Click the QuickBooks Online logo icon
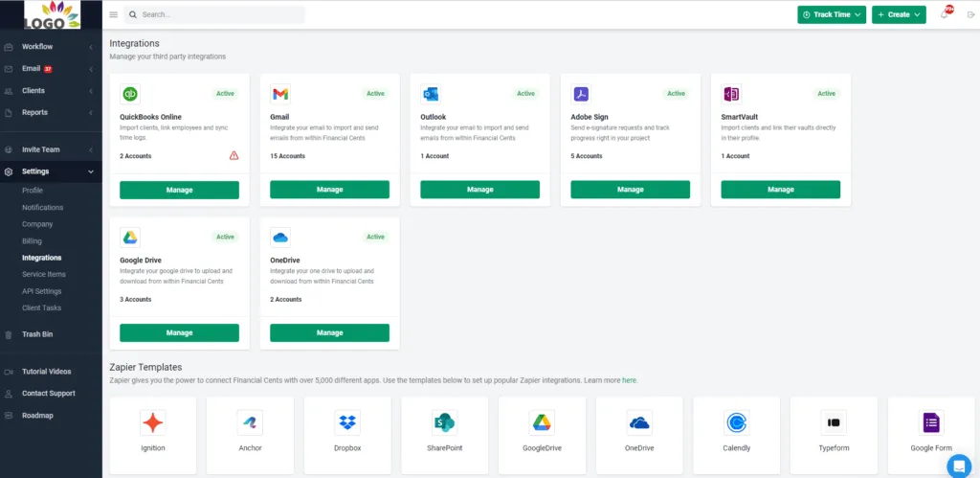The image size is (980, 478). tap(130, 94)
